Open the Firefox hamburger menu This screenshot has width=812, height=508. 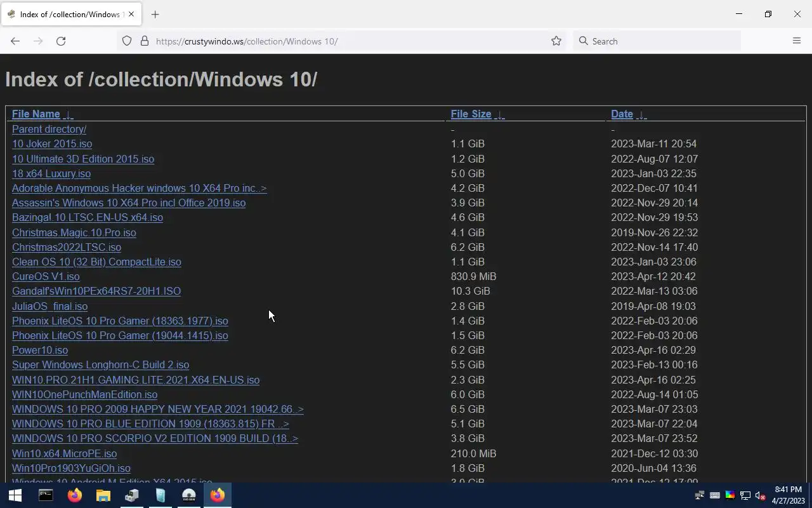pos(797,41)
